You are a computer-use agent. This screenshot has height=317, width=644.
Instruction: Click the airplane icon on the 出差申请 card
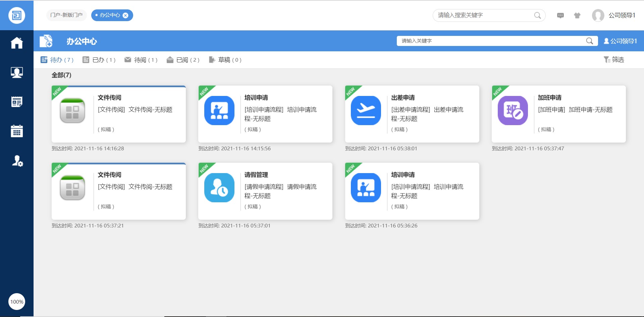point(366,111)
